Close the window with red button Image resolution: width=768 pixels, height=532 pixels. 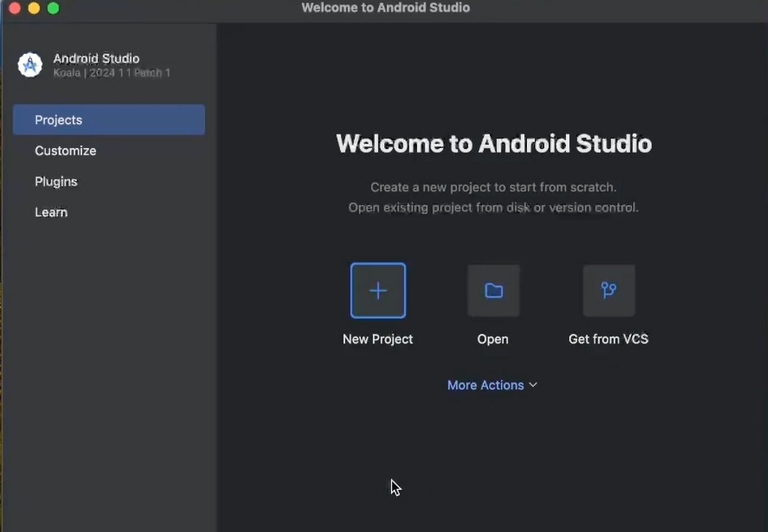pyautogui.click(x=14, y=8)
